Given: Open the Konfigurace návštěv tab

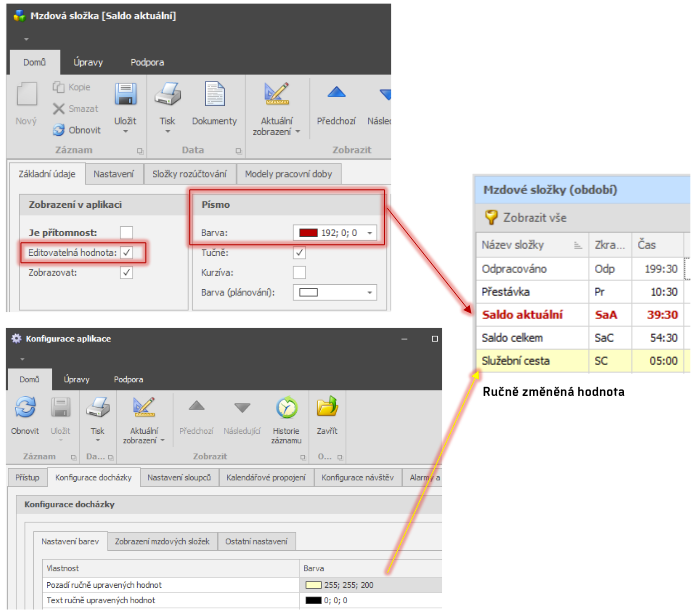Looking at the screenshot, I should (x=358, y=478).
